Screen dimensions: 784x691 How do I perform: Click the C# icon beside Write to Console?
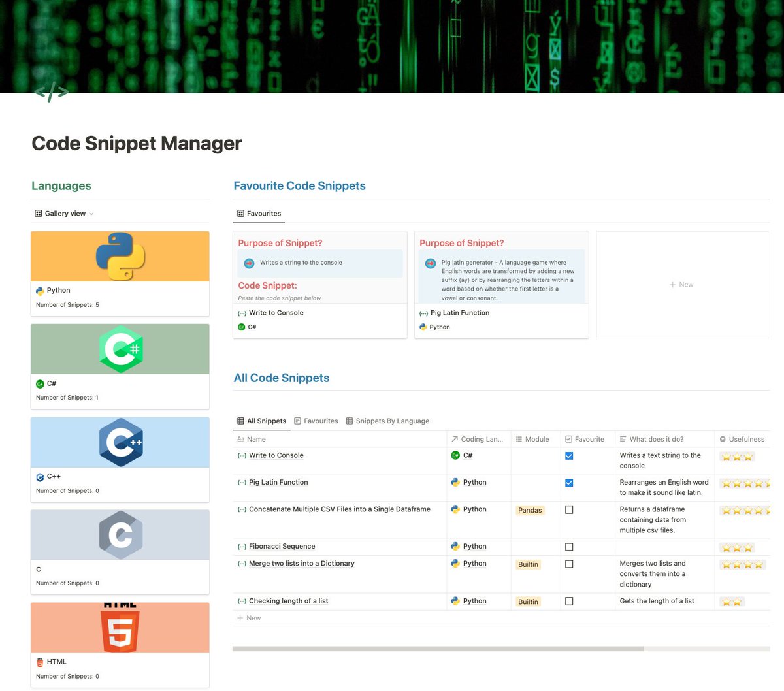(455, 455)
